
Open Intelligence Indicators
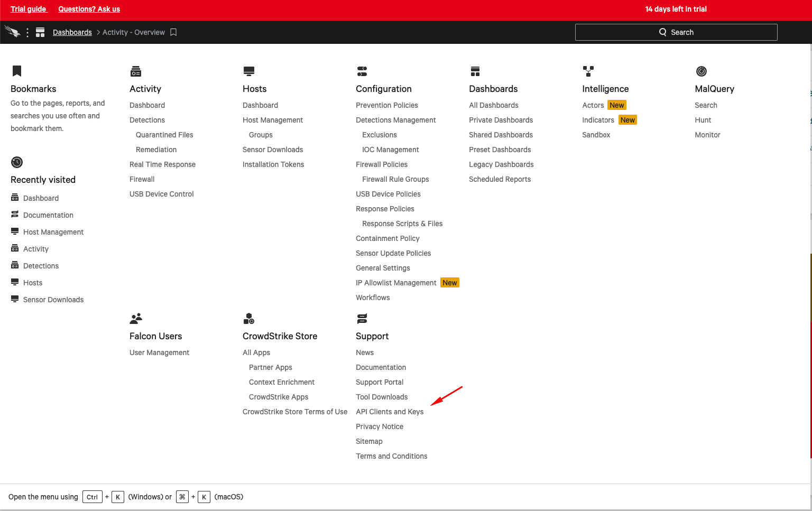point(598,120)
